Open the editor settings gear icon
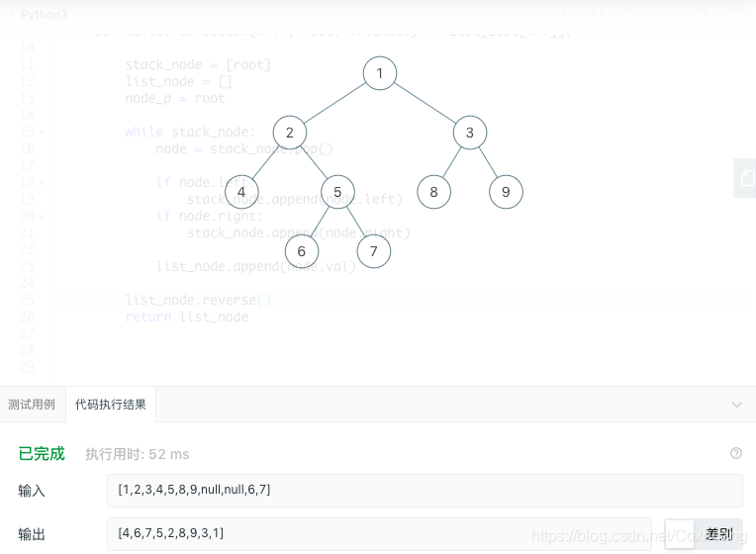Screen dimensions: 756x554 pyautogui.click(x=702, y=15)
